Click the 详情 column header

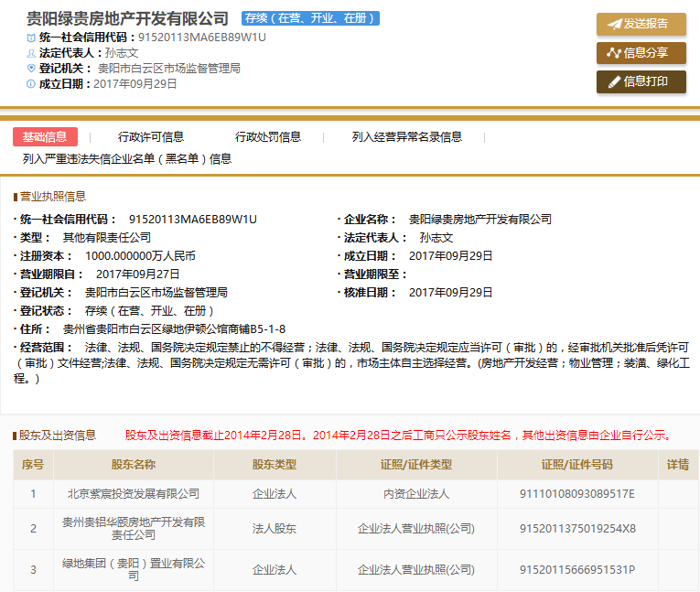click(x=678, y=465)
